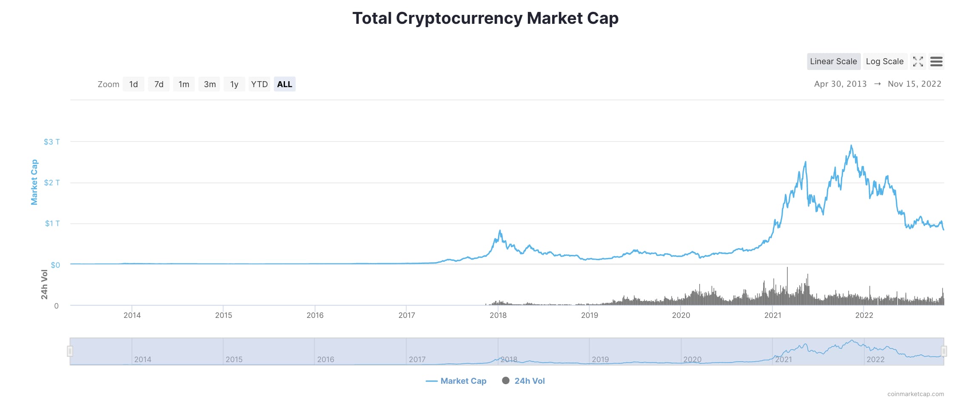Image resolution: width=980 pixels, height=408 pixels.
Task: Click the 24h Vol legend dot icon
Action: point(505,381)
